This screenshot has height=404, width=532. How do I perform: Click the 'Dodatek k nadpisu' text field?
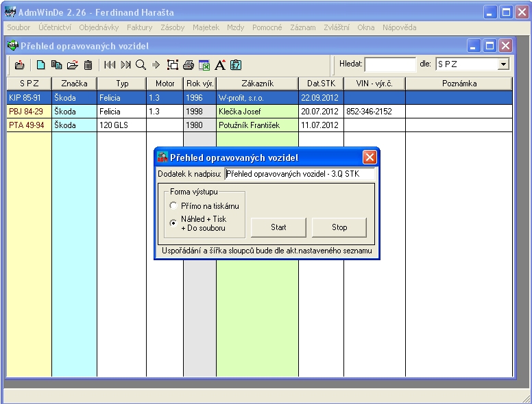click(x=300, y=174)
